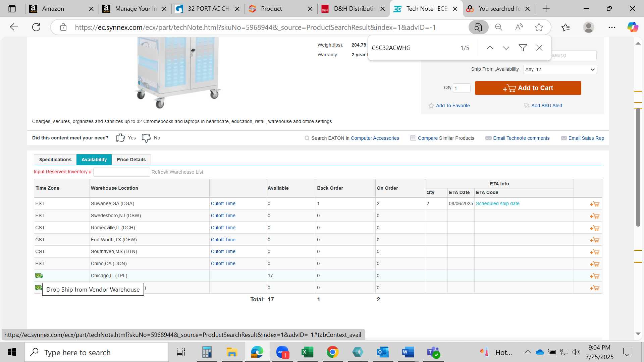Click Scheduled ship date ETA code
This screenshot has width=644, height=362.
[x=498, y=203]
